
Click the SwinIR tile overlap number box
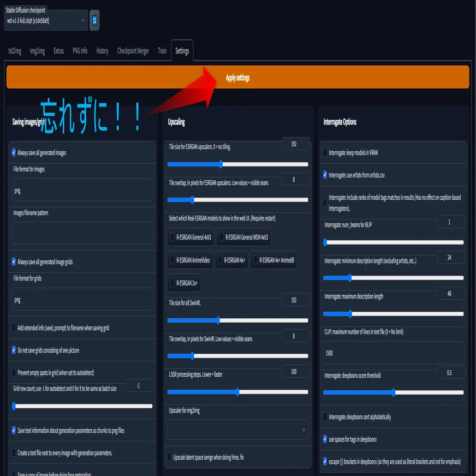point(296,336)
